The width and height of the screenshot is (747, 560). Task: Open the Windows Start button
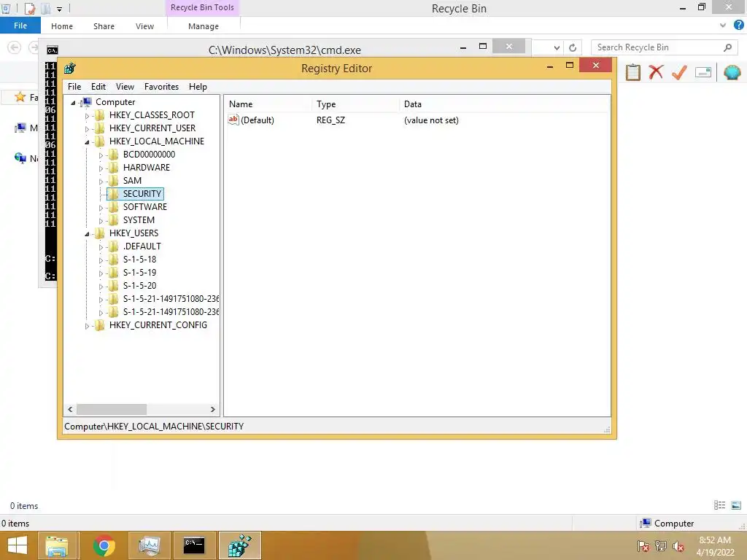point(18,545)
